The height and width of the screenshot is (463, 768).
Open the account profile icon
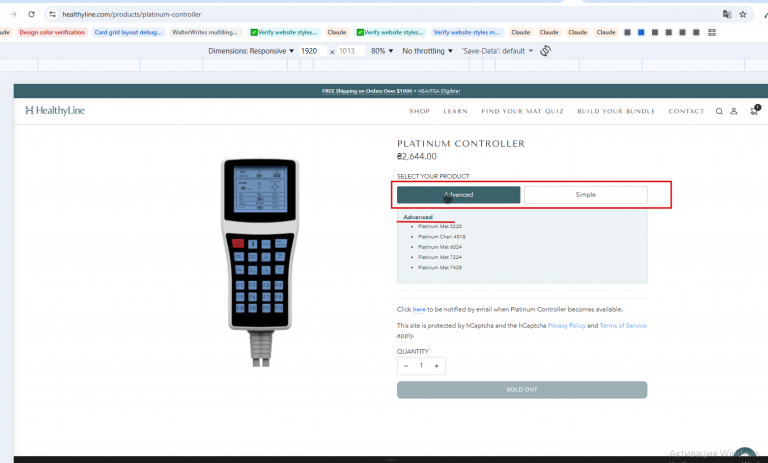click(x=734, y=111)
